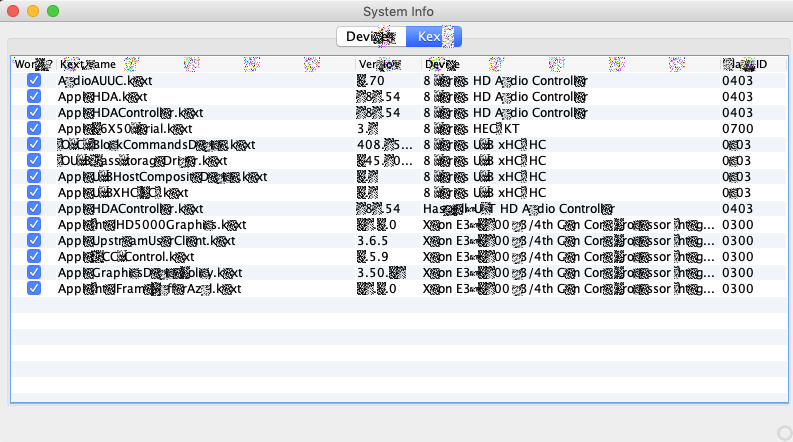Click the version cell of AppleMCCSControl.kext
This screenshot has width=793, height=442.
pos(372,257)
